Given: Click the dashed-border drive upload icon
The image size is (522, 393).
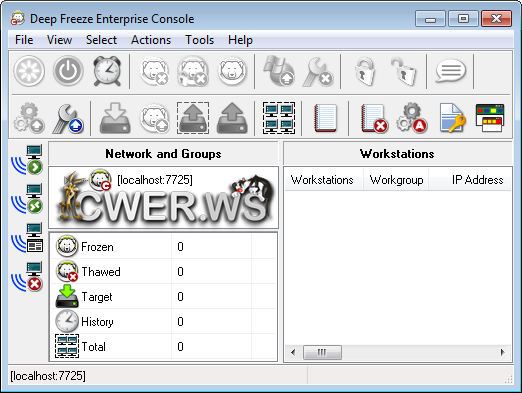Looking at the screenshot, I should tap(193, 118).
